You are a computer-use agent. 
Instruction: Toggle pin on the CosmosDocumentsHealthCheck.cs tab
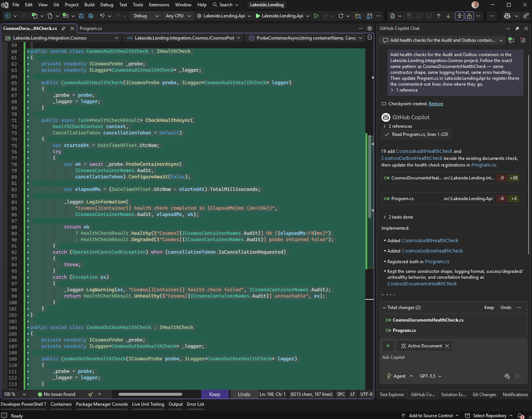click(63, 28)
